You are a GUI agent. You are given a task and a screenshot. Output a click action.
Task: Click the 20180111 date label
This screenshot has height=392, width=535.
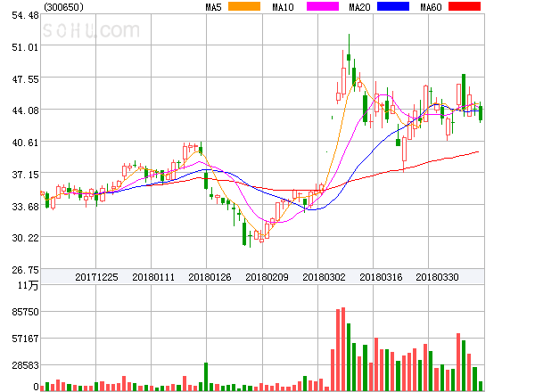click(153, 277)
